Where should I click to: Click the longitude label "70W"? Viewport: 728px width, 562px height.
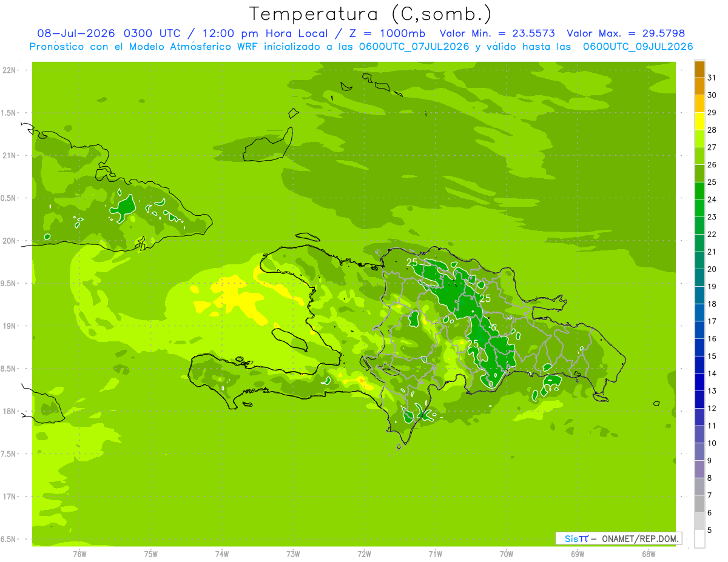pos(507,554)
